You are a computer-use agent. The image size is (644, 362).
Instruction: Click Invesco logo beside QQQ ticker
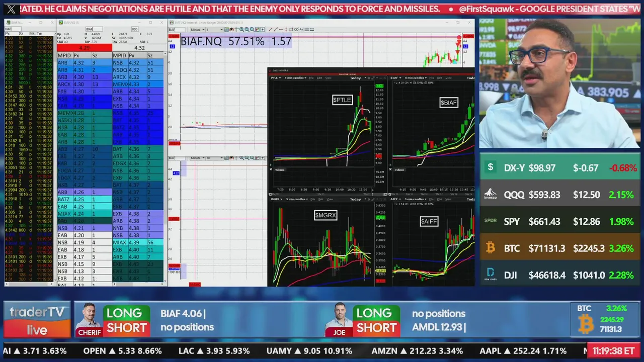(491, 194)
